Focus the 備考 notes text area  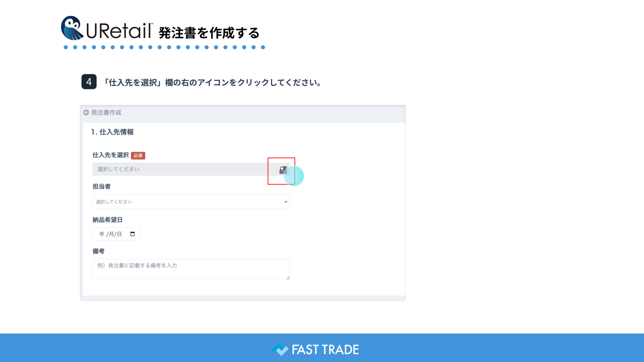point(191,269)
